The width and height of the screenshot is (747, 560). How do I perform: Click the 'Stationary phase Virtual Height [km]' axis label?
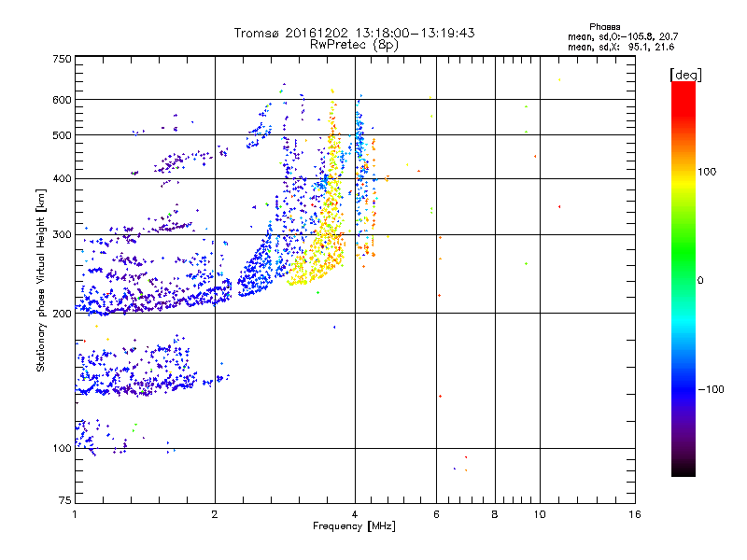[x=40, y=281]
